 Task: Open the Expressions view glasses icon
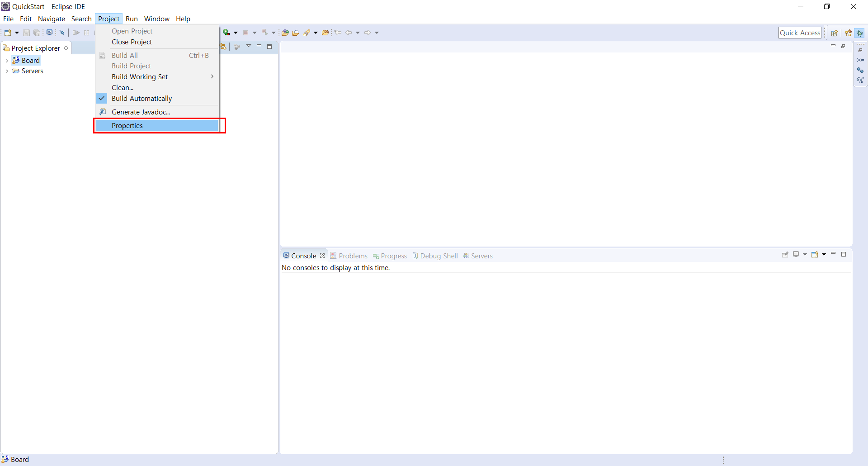[x=860, y=80]
